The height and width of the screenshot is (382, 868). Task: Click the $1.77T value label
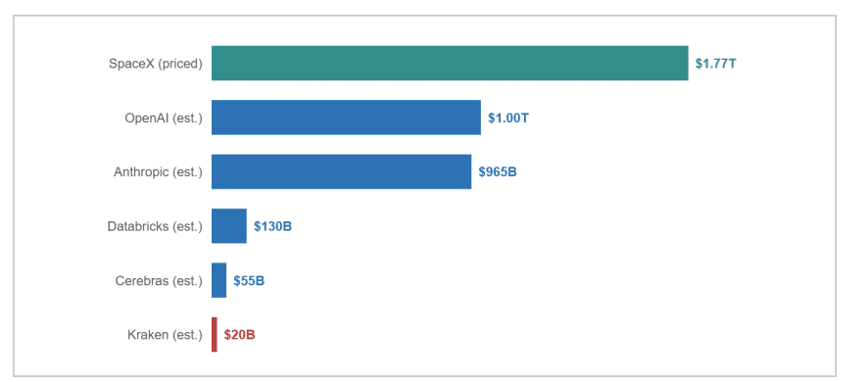(716, 63)
